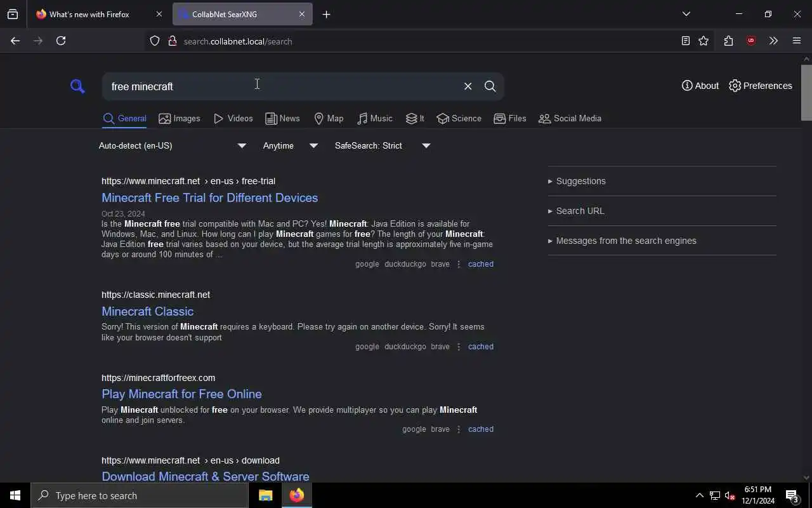The image size is (812, 508).
Task: Open cached link for Minecraft Free Trial result
Action: click(481, 264)
